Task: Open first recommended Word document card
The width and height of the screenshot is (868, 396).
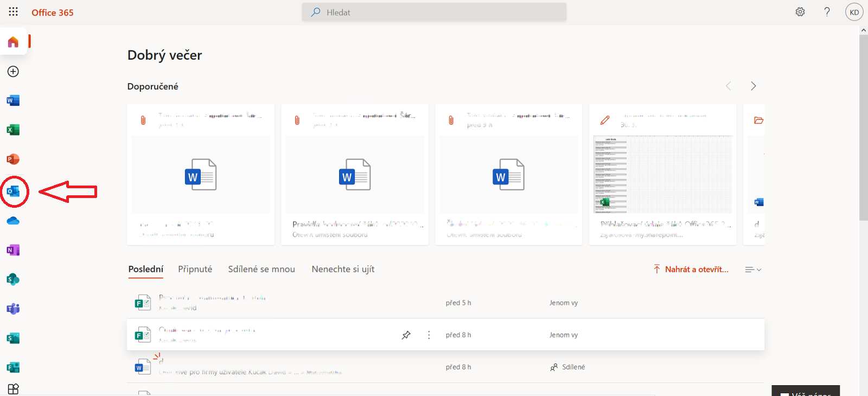Action: click(201, 174)
